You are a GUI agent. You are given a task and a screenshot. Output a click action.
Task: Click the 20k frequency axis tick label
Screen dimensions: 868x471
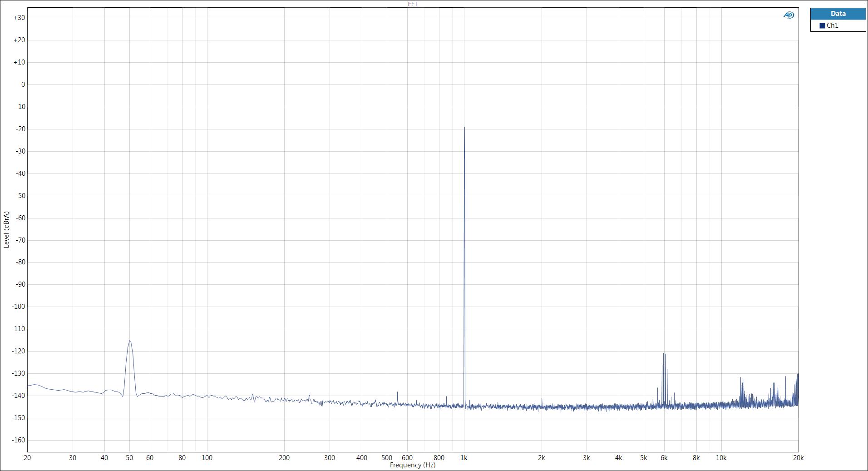click(798, 458)
